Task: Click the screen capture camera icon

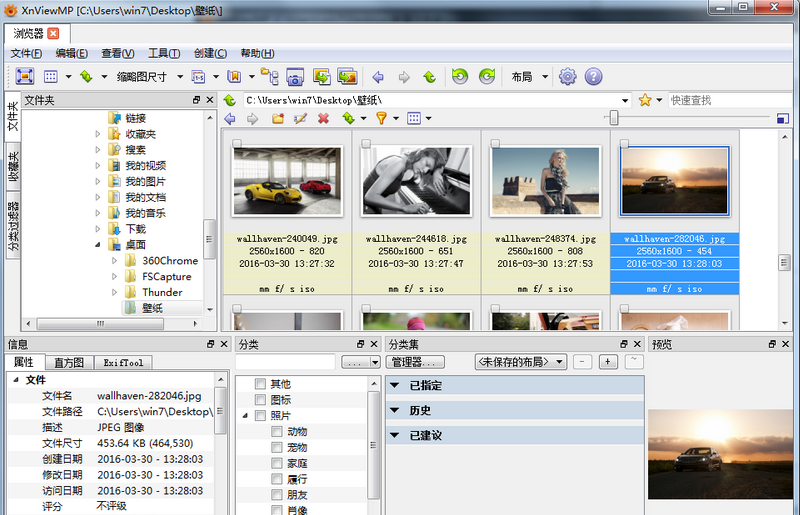Action: pos(295,76)
